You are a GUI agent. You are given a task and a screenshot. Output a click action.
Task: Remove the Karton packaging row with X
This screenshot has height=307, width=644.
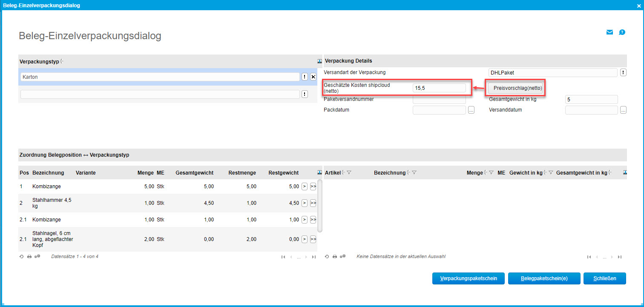click(313, 77)
